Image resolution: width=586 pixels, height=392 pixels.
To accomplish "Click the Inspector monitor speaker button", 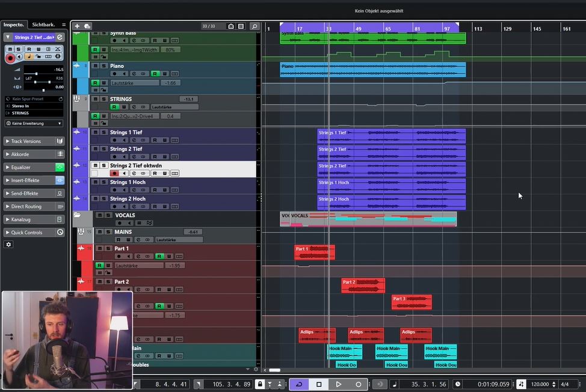I will tap(19, 57).
